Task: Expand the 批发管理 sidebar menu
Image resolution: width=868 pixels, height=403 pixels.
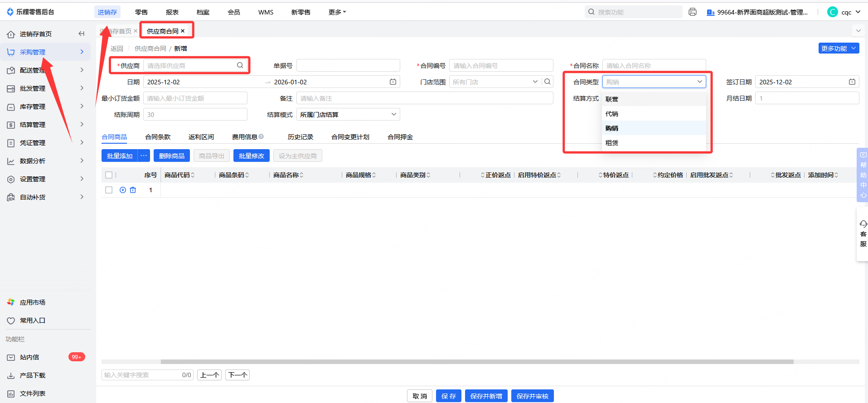Action: (45, 88)
